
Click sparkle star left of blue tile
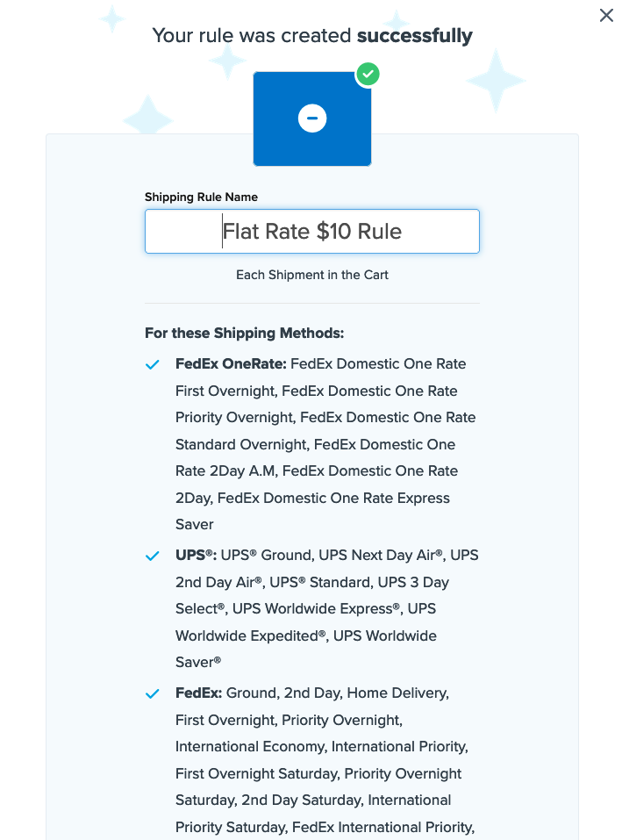147,117
